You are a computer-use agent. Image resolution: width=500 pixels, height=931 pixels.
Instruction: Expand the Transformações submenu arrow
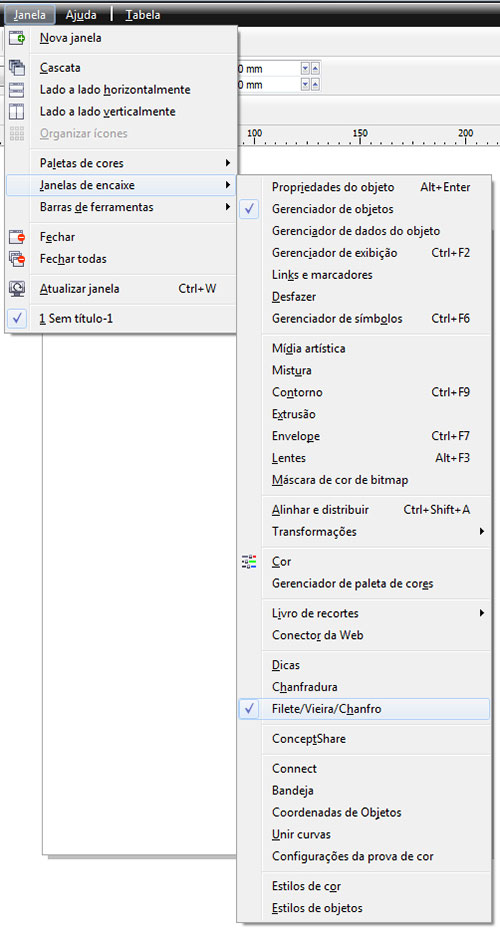pyautogui.click(x=482, y=531)
